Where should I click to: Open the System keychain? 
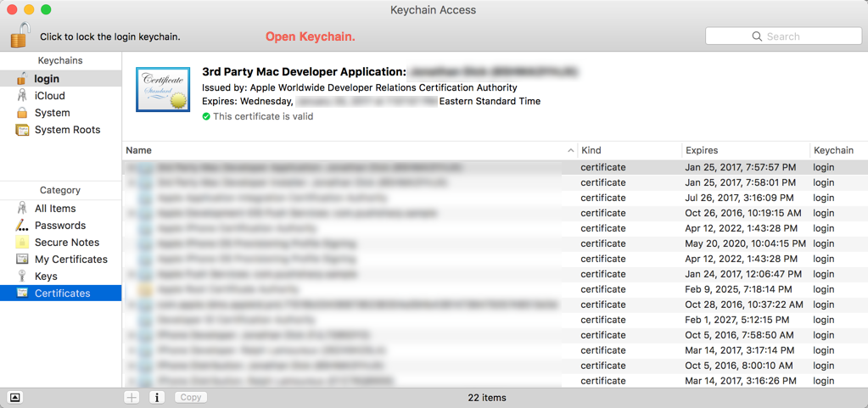pos(61,113)
